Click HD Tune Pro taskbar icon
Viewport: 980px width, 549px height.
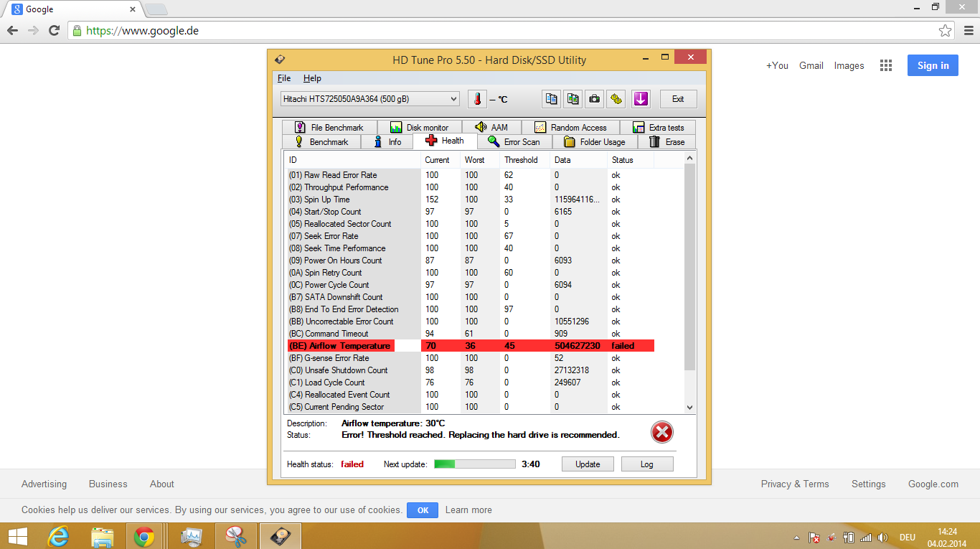click(280, 536)
